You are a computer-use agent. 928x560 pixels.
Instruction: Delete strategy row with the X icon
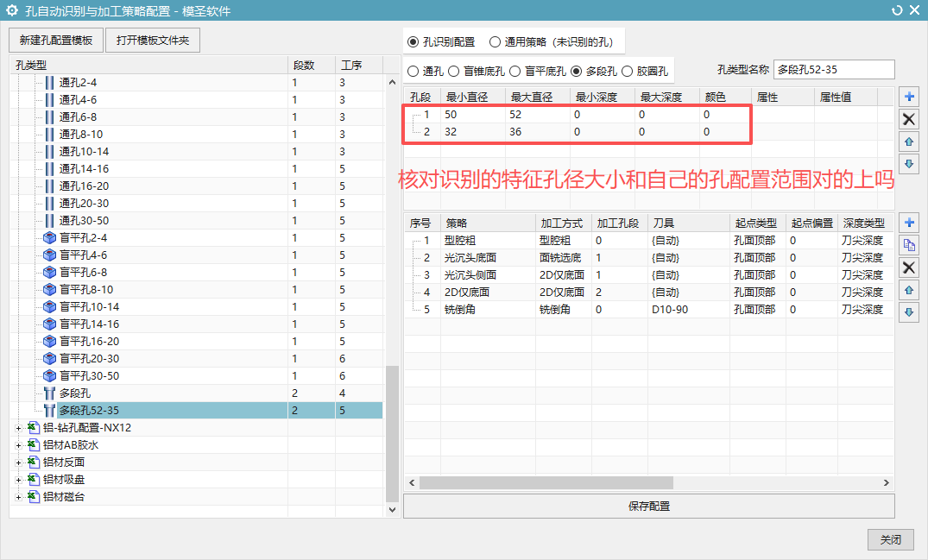pos(909,267)
